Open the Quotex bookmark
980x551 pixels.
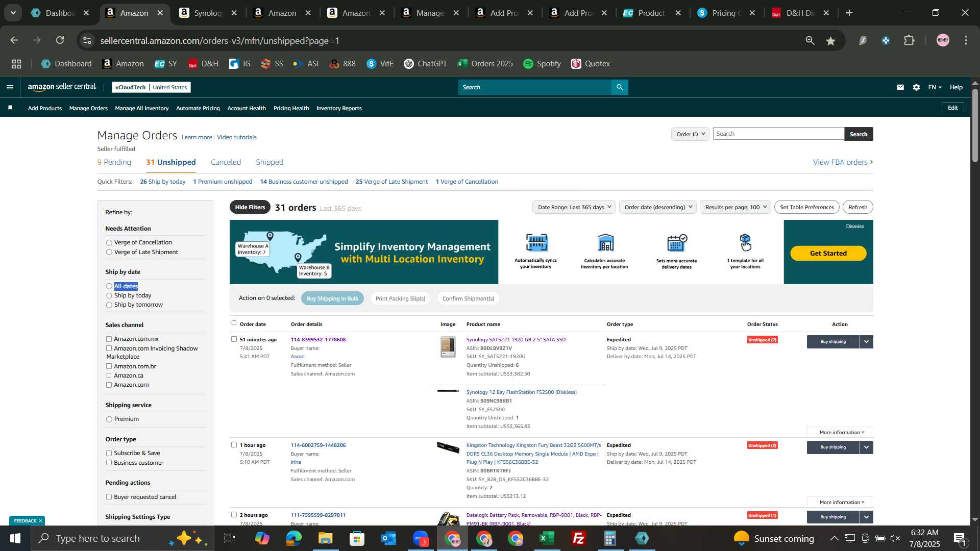tap(591, 64)
